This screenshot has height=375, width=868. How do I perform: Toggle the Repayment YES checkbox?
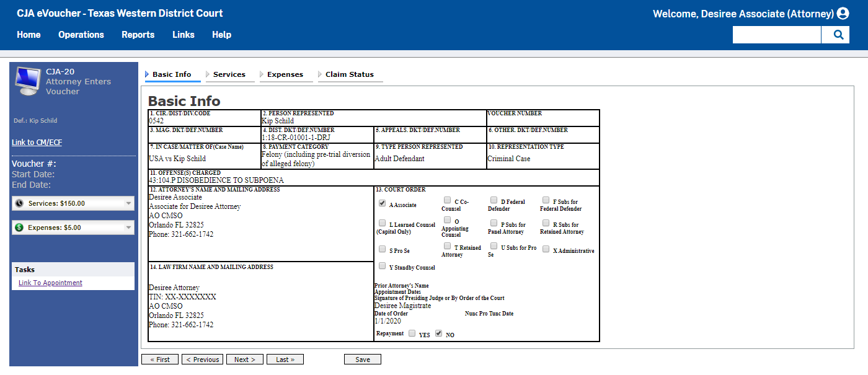tap(412, 333)
